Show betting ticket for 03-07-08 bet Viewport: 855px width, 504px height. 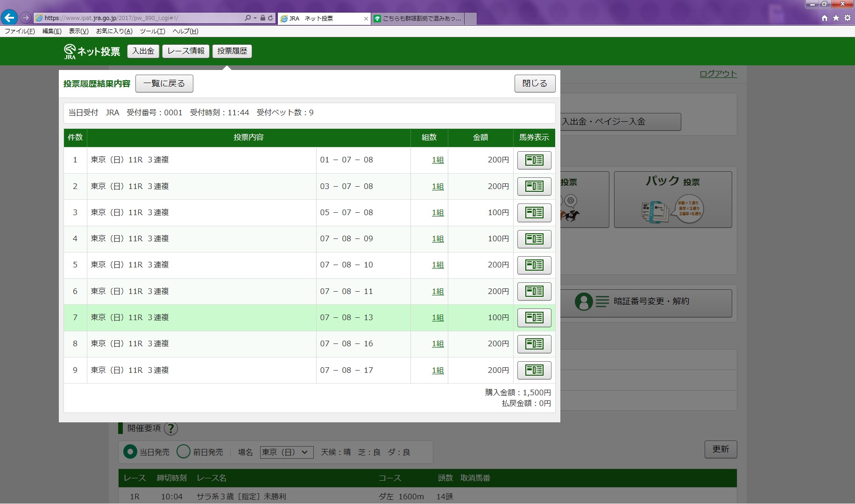[534, 186]
